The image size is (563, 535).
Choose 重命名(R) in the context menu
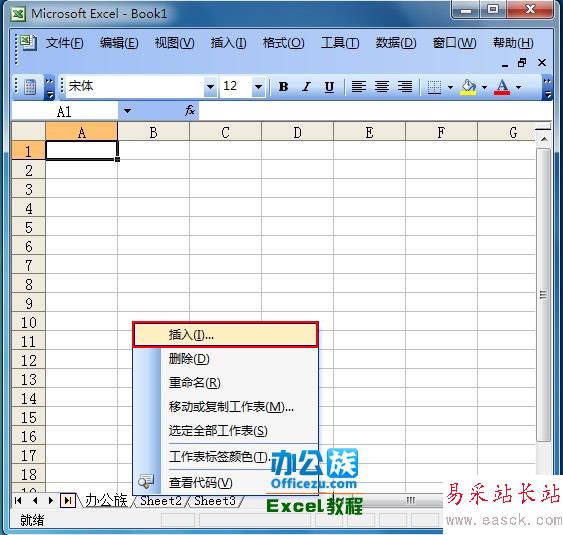225,383
